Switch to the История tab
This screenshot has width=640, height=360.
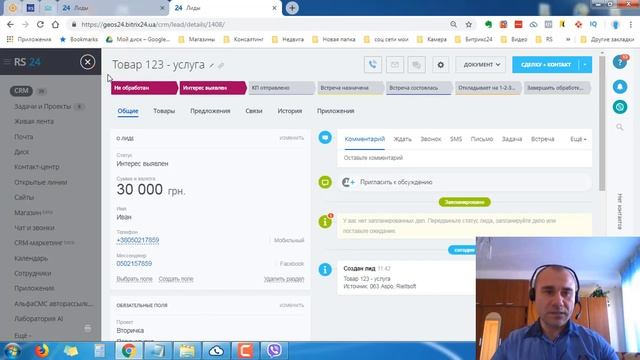click(290, 111)
